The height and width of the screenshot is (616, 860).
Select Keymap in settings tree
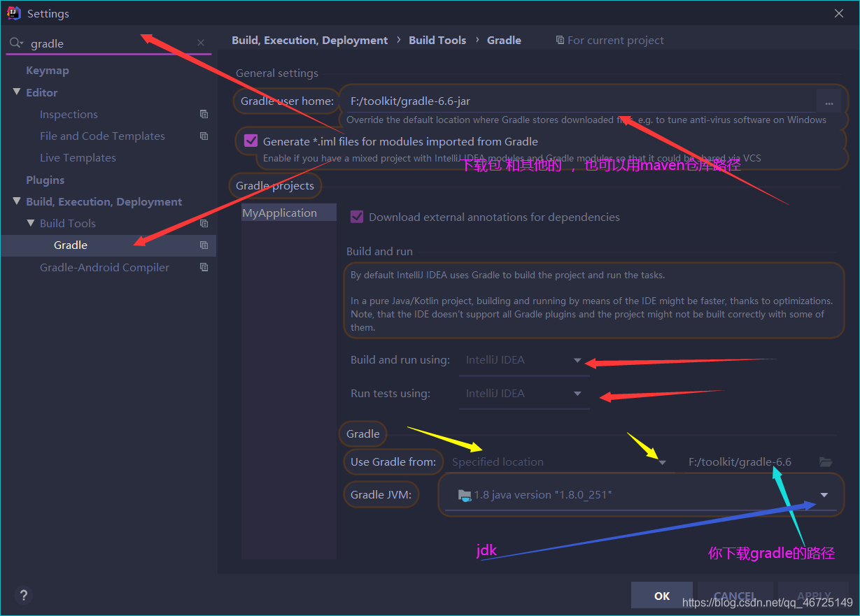(48, 71)
